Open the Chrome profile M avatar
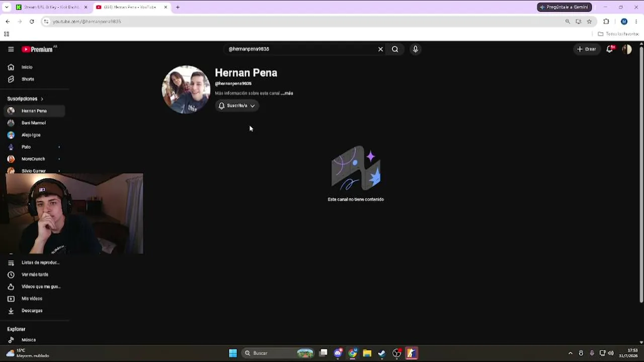 tap(624, 22)
